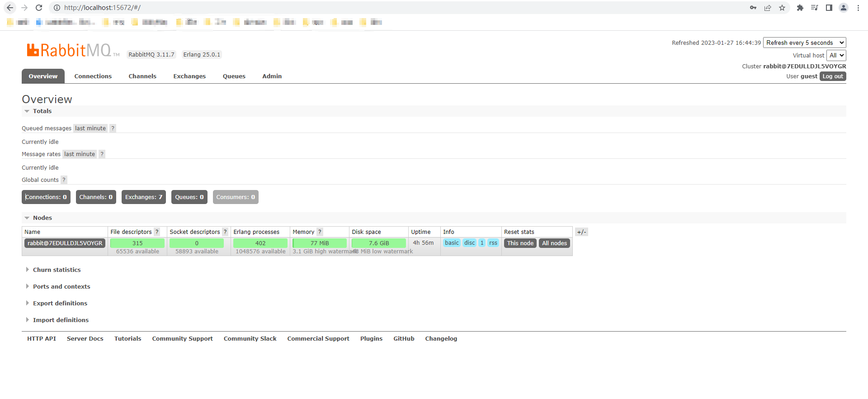Open Community Support footer link
This screenshot has height=399, width=868.
[183, 339]
